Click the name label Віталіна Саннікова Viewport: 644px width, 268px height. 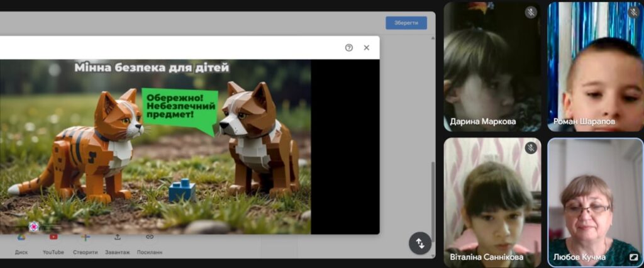tap(487, 257)
